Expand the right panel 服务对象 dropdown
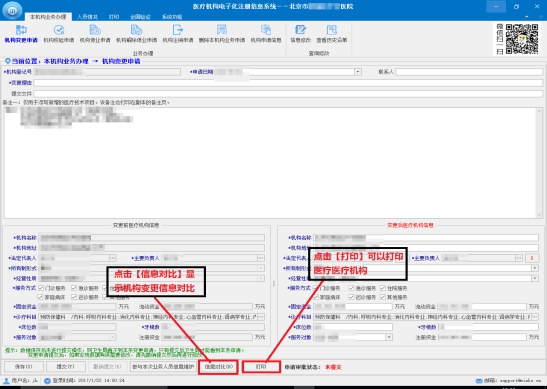This screenshot has height=389, width=547. (389, 337)
